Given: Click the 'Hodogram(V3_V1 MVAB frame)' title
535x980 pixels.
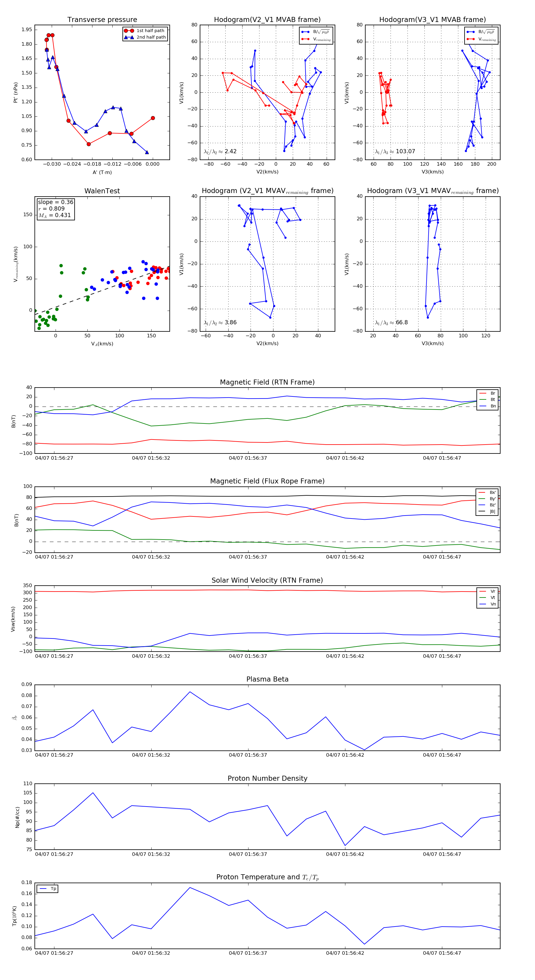Looking at the screenshot, I should pyautogui.click(x=432, y=20).
